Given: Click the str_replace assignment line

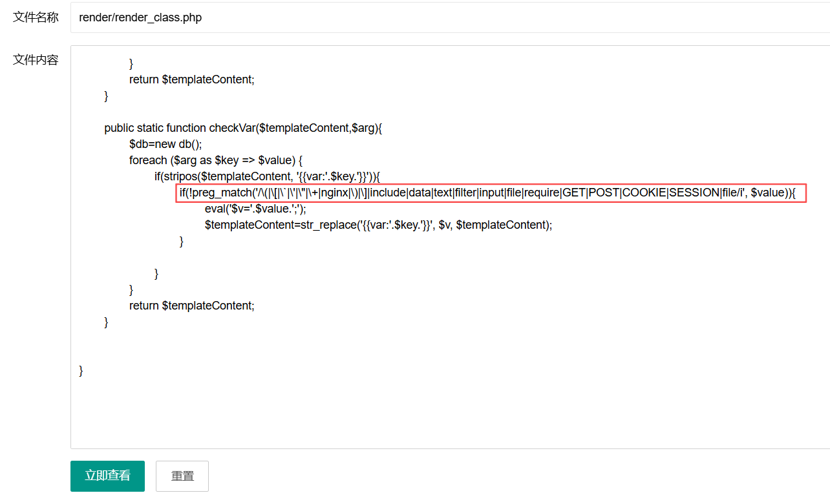Looking at the screenshot, I should coord(378,225).
